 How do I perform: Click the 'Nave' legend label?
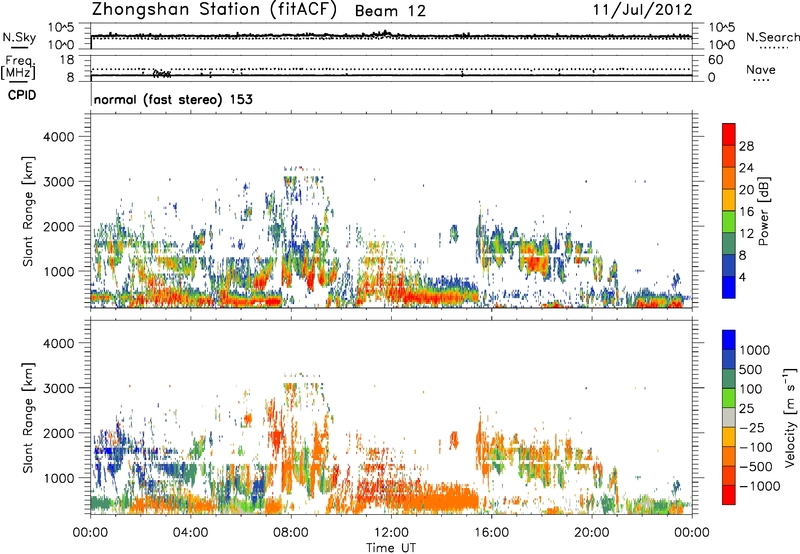coord(761,70)
